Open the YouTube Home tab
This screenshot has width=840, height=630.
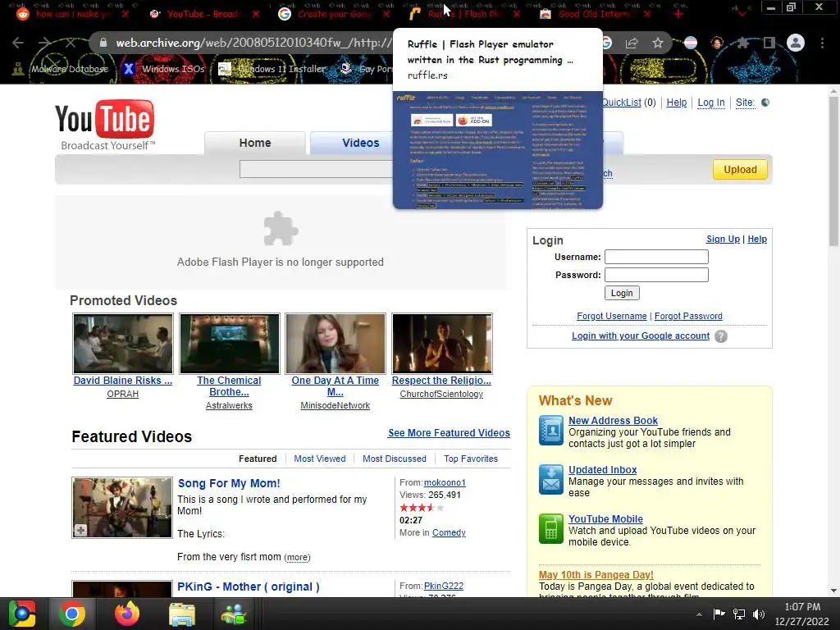[255, 143]
